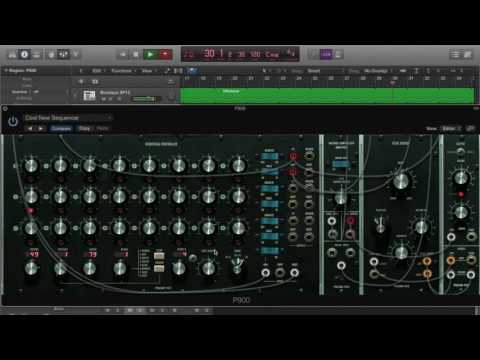Click the Rewind transport button

(x=123, y=54)
